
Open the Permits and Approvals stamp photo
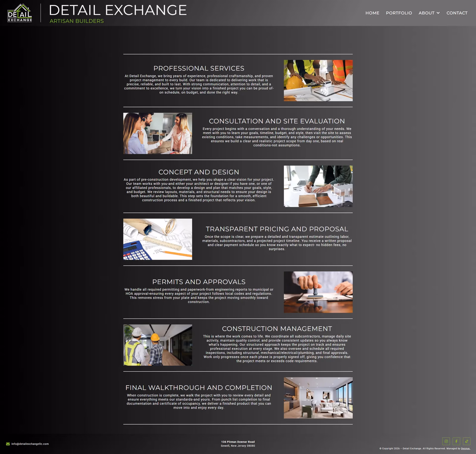click(x=318, y=292)
